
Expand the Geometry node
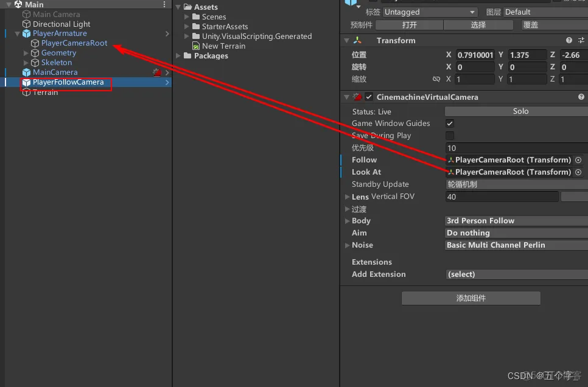click(x=26, y=53)
